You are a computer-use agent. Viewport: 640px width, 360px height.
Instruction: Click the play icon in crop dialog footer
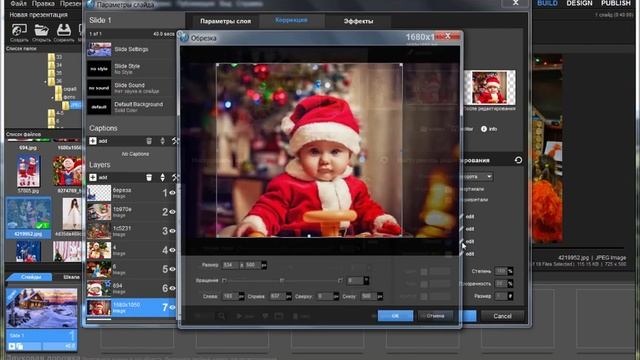coord(239,316)
